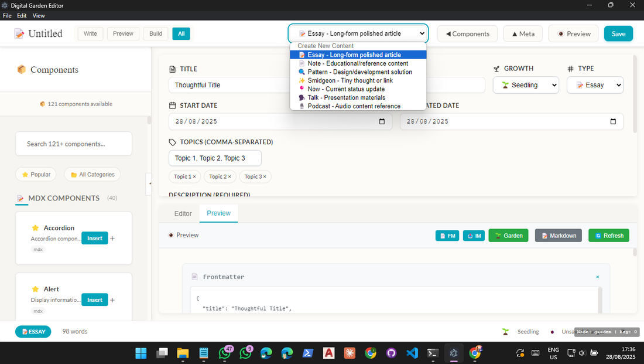
Task: Click the close X on Frontmatter panel
Action: tap(597, 277)
